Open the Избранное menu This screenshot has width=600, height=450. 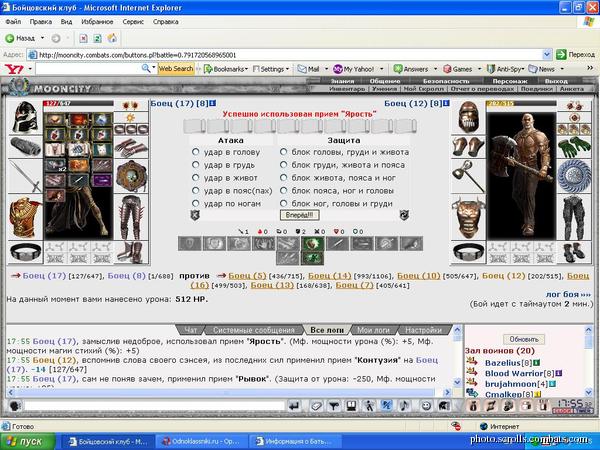97,22
